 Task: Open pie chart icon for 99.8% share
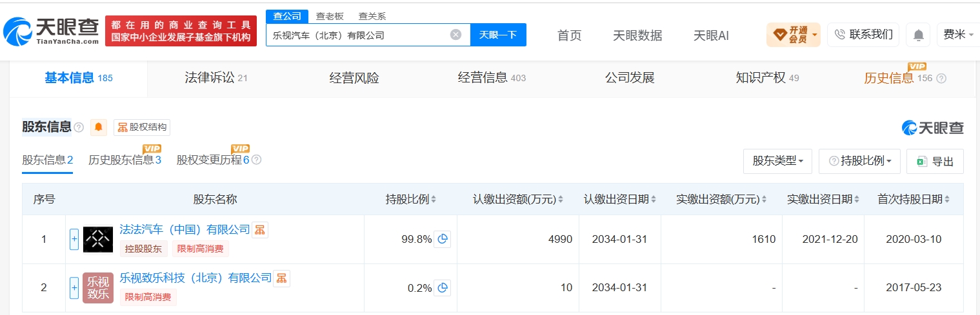[x=442, y=239]
